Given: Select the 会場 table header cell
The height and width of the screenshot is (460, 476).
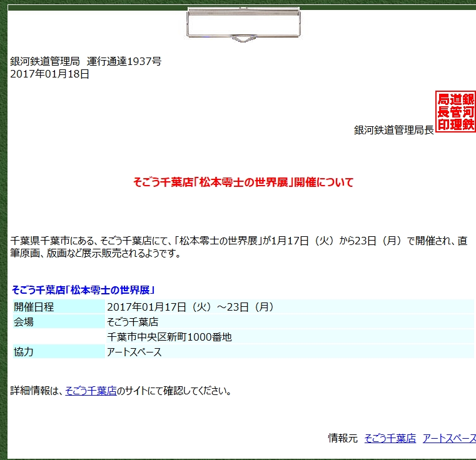Looking at the screenshot, I should pos(59,322).
